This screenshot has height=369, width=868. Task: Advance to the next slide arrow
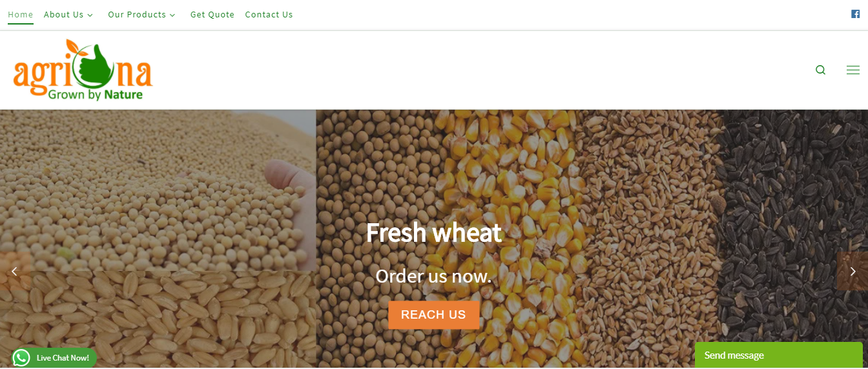pos(852,271)
